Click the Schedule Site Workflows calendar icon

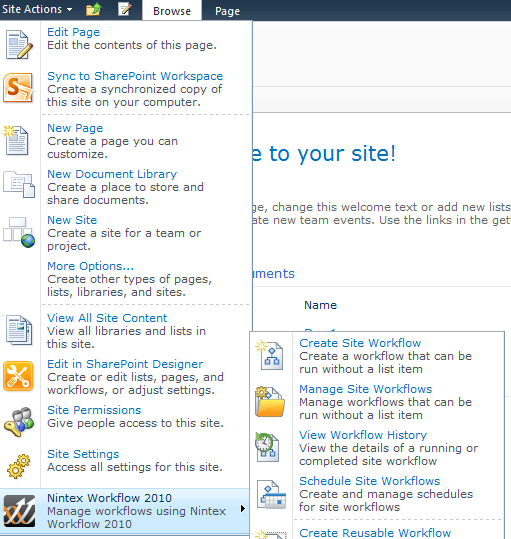[x=271, y=494]
